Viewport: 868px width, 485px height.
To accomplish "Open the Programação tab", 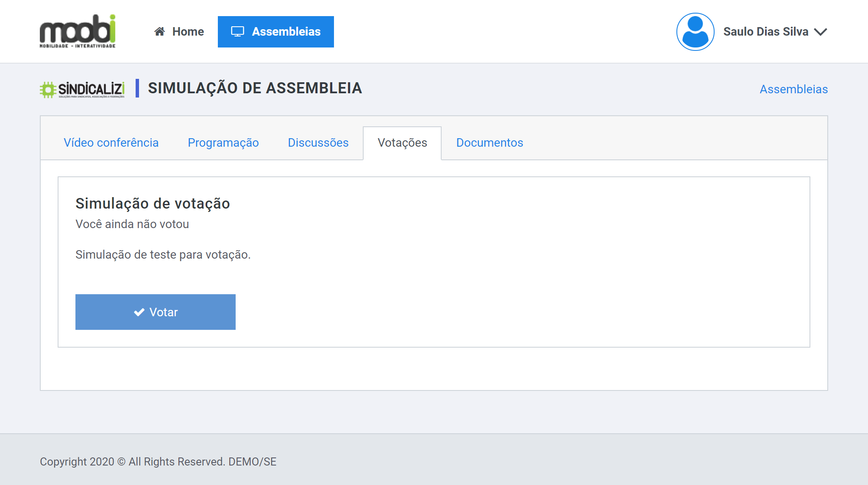I will click(223, 143).
